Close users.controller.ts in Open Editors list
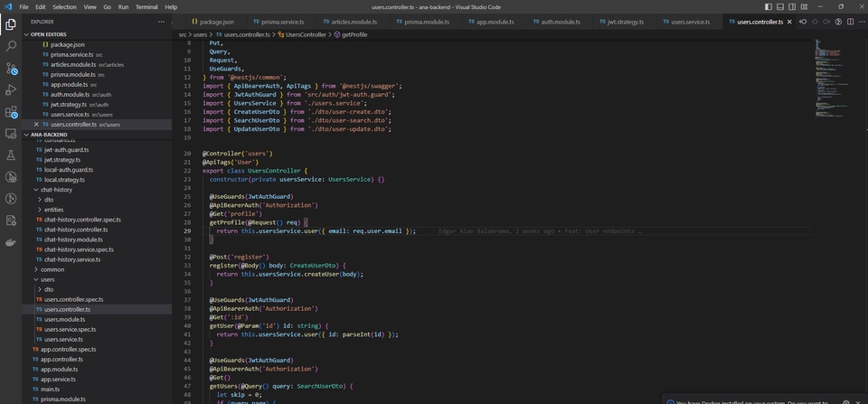The width and height of the screenshot is (868, 404). pos(36,125)
